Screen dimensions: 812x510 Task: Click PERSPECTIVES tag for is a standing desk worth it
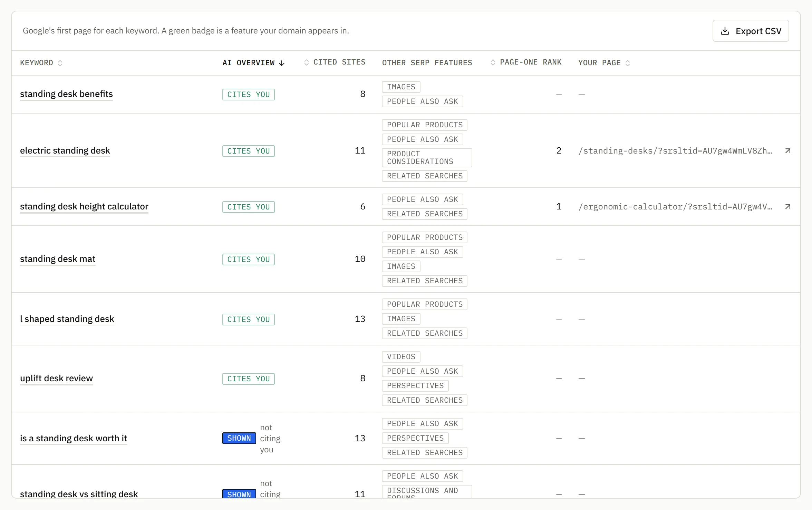[x=415, y=438]
